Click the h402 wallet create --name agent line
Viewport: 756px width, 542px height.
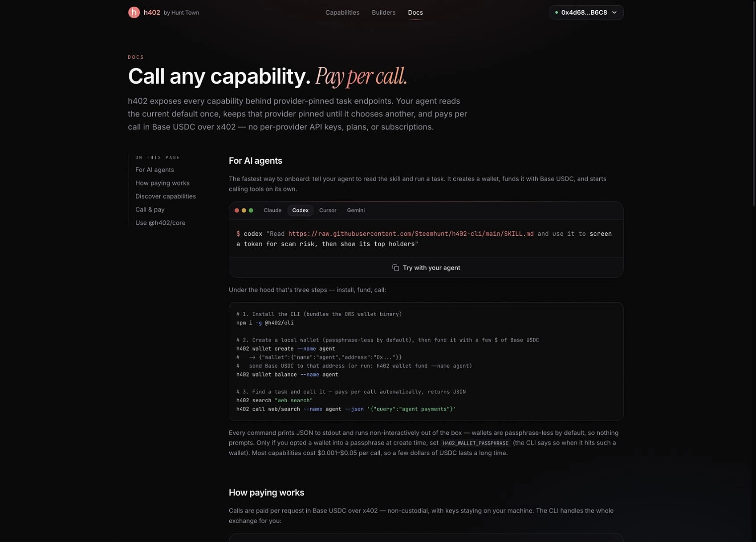285,349
